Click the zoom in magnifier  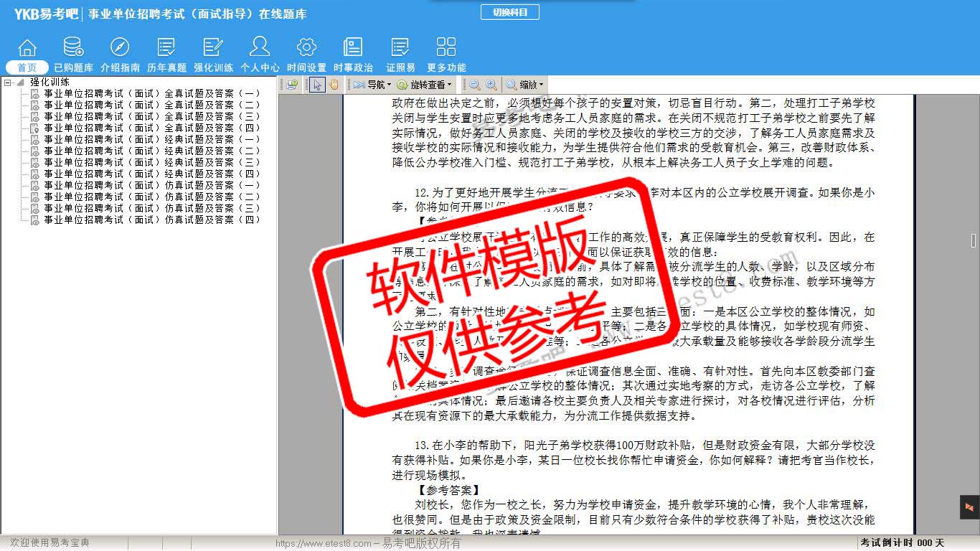pyautogui.click(x=491, y=85)
